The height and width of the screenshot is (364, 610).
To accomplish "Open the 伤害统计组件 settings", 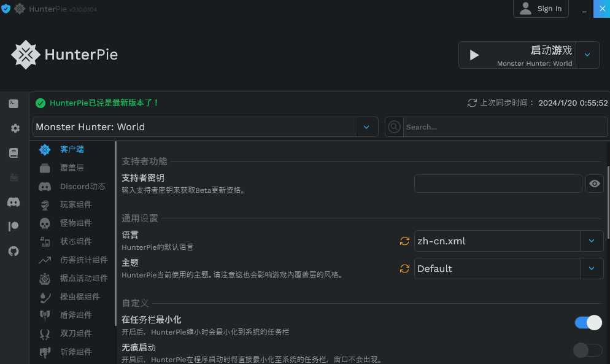I will (83, 260).
